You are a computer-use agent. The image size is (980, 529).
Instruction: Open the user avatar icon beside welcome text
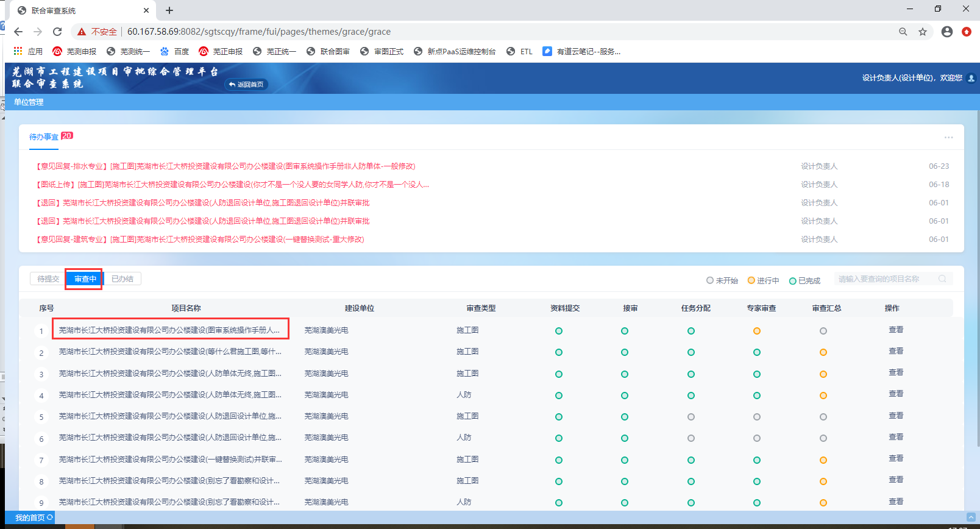[x=971, y=78]
